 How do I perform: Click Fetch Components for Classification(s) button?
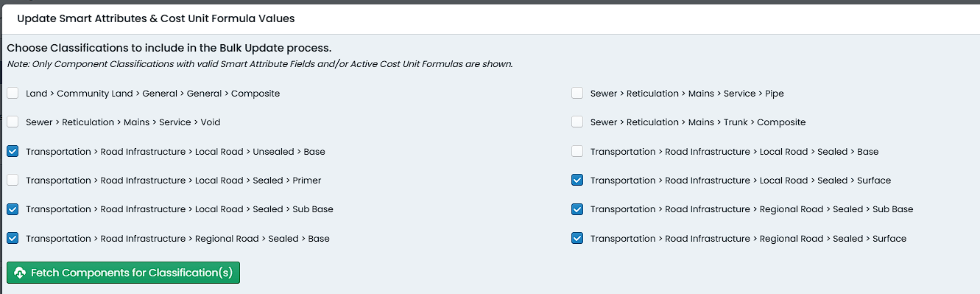pyautogui.click(x=123, y=273)
